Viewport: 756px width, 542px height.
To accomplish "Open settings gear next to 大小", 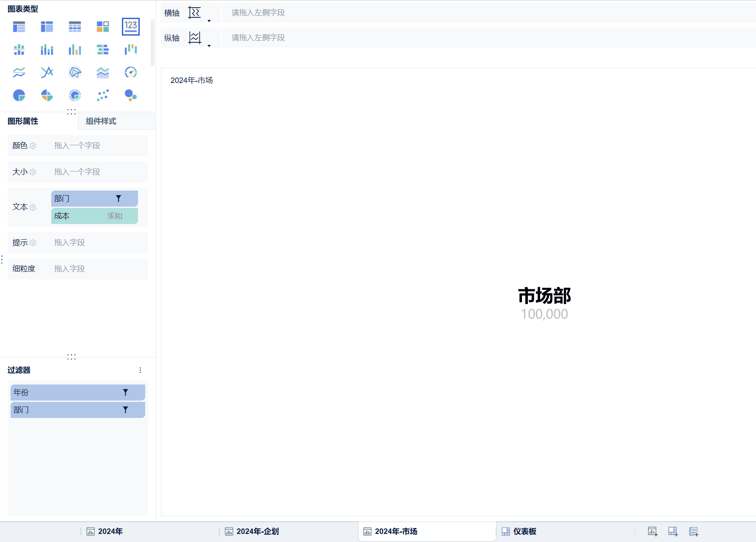I will (x=33, y=172).
